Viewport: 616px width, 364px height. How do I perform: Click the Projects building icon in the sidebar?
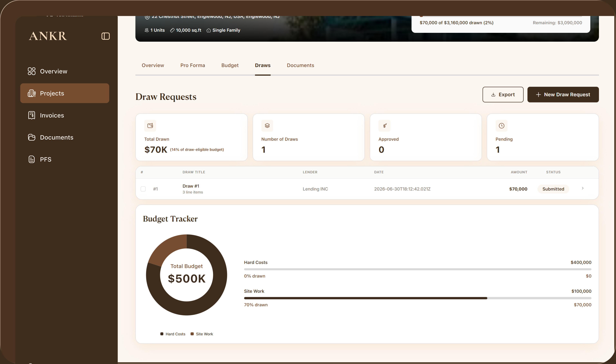tap(31, 93)
